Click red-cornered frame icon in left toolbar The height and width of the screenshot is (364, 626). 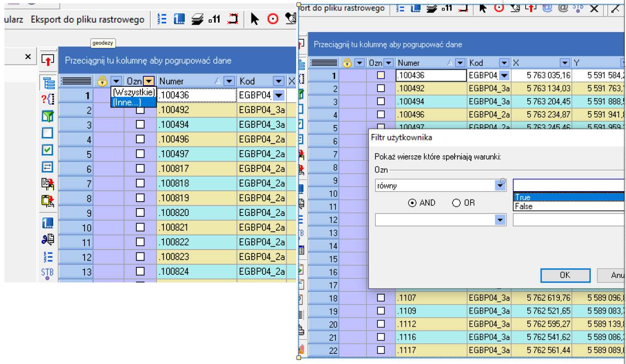coord(233,19)
